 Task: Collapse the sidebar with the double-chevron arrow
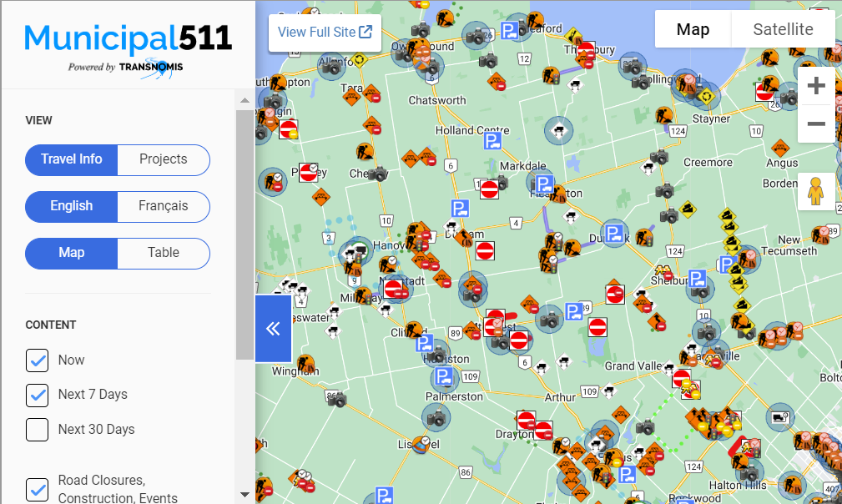(273, 328)
